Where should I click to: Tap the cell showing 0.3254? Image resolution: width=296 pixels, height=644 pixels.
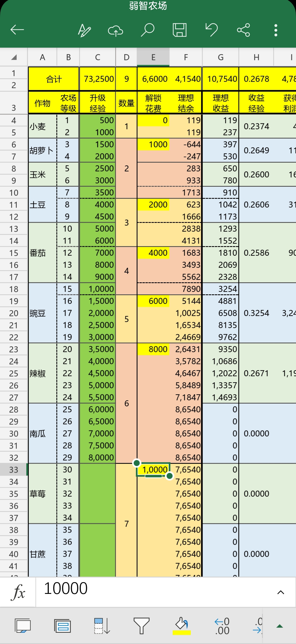coord(256,313)
